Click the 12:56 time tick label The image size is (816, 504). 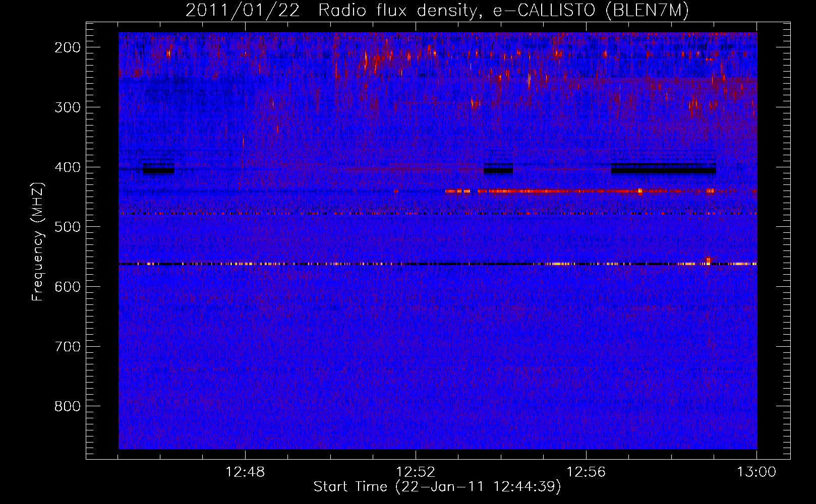(586, 472)
